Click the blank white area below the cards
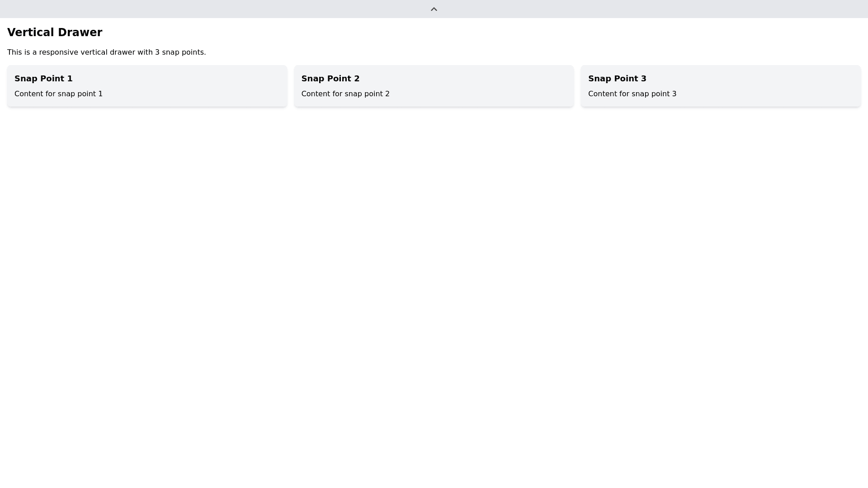868x488 pixels. coord(434,294)
